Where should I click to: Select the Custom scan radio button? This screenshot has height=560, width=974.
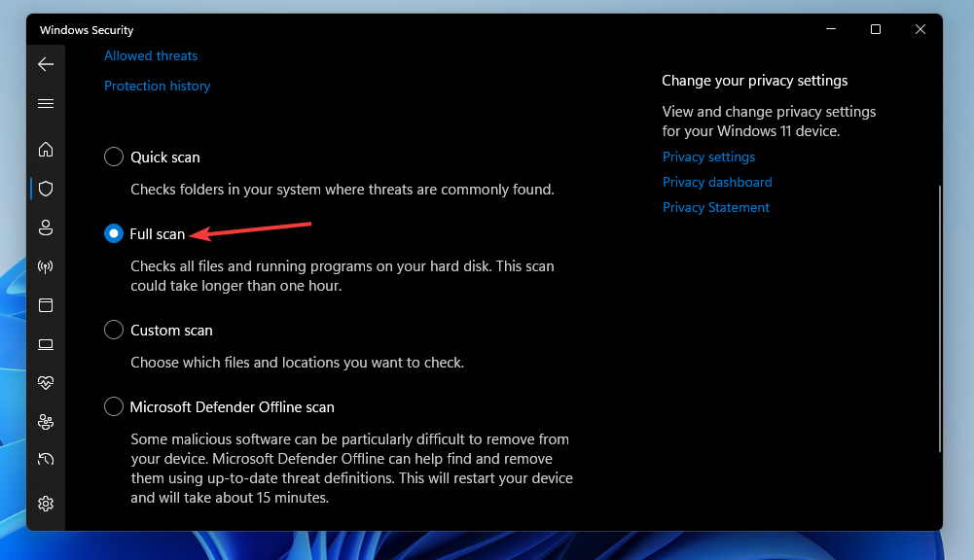pos(114,330)
